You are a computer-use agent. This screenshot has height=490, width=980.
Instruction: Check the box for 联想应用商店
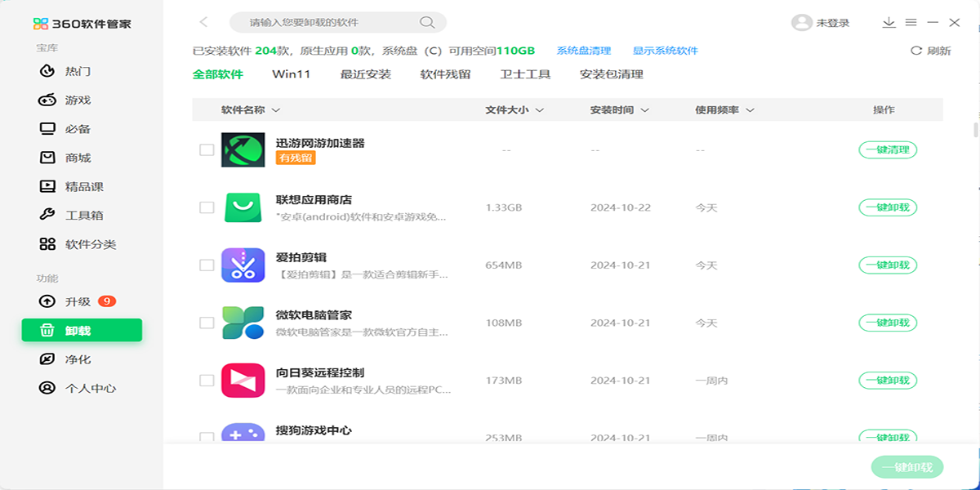[x=207, y=207]
